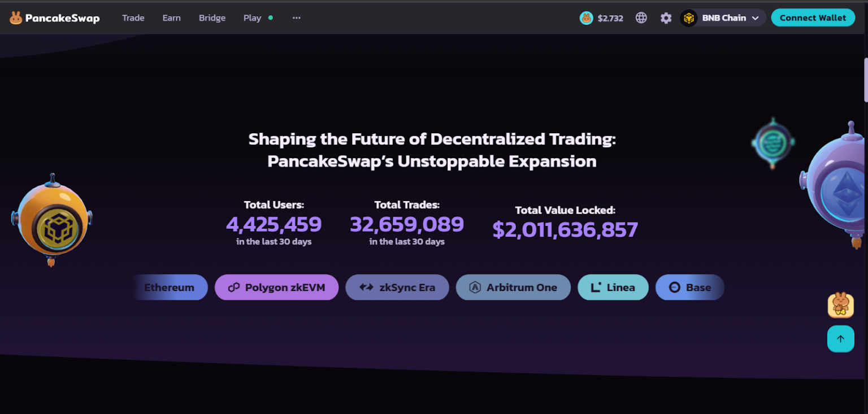
Task: Select the Linea chain icon
Action: [594, 287]
